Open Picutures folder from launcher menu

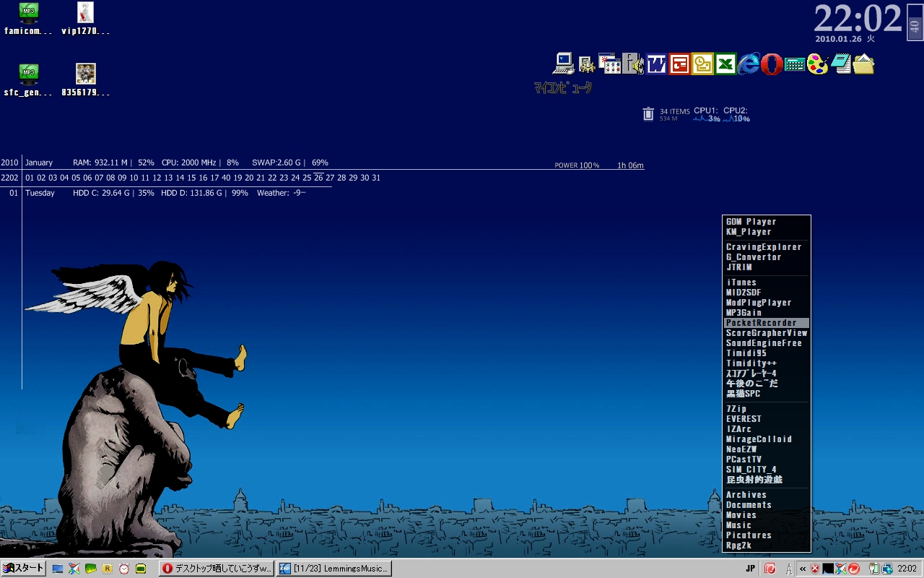(767, 535)
